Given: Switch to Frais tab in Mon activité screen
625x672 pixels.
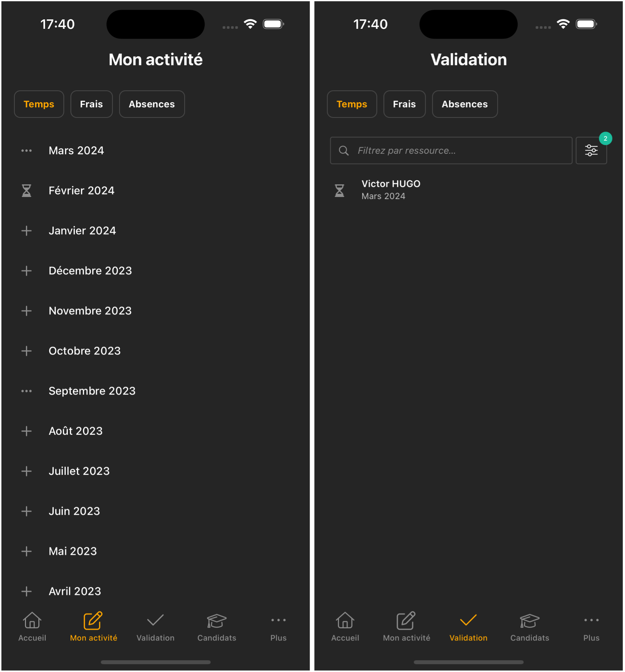Looking at the screenshot, I should point(91,104).
